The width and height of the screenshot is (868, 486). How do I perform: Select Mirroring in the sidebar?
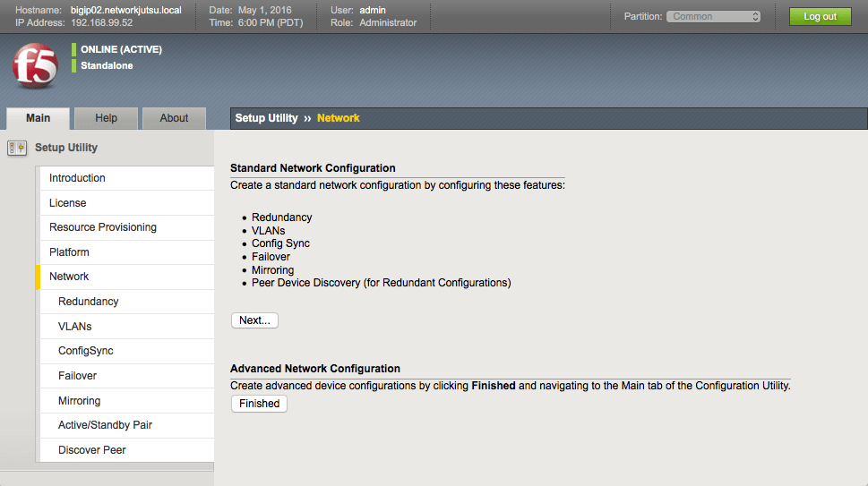click(127, 401)
